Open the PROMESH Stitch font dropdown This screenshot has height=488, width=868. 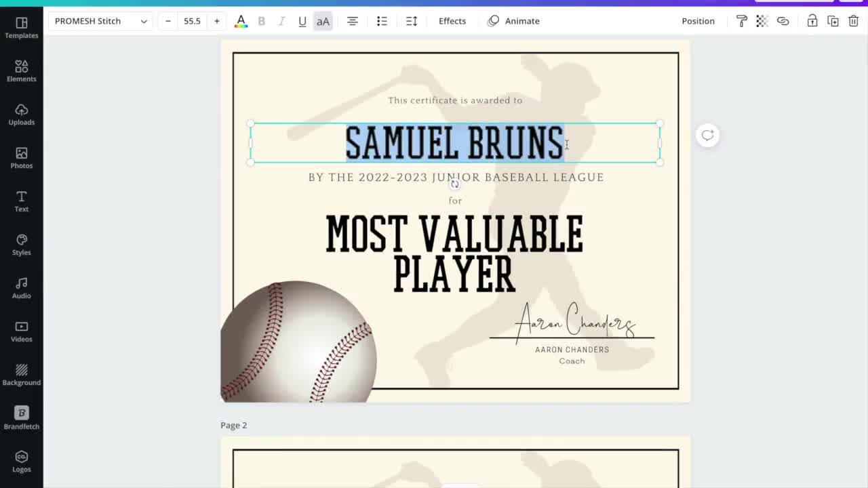[100, 21]
